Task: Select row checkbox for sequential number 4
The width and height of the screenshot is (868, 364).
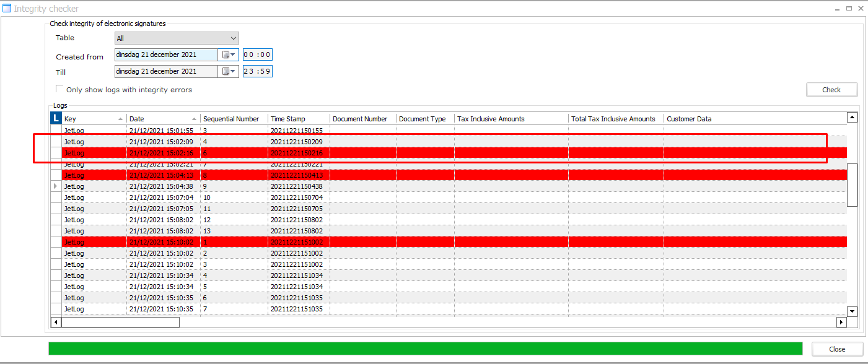Action: pos(56,142)
